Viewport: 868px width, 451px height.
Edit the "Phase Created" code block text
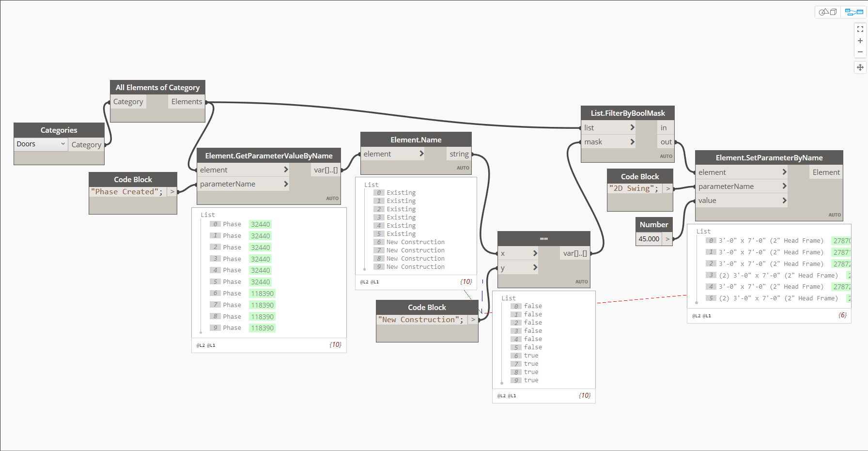127,192
